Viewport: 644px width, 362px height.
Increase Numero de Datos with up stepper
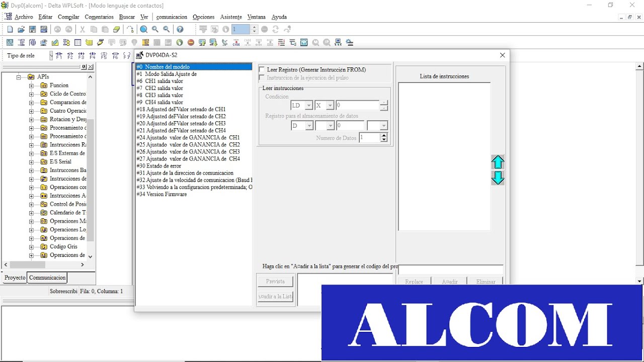[x=384, y=136]
